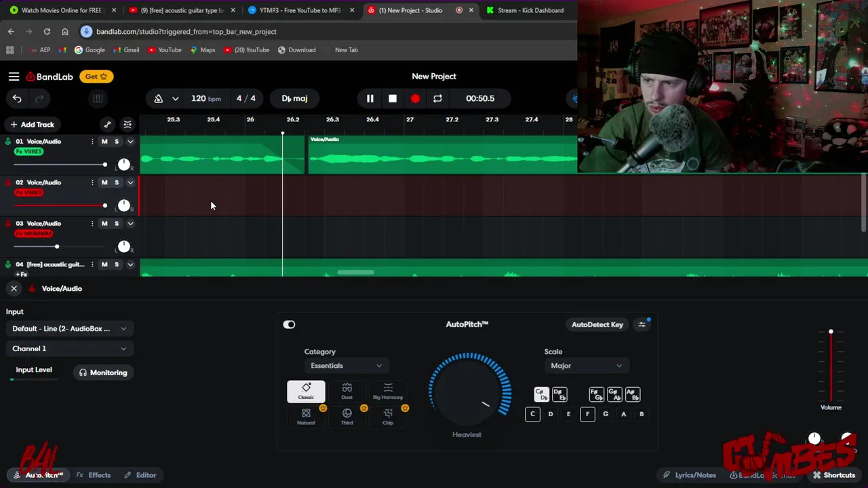Select the Classic AutoPitch preset
The image size is (868, 488).
(x=306, y=391)
